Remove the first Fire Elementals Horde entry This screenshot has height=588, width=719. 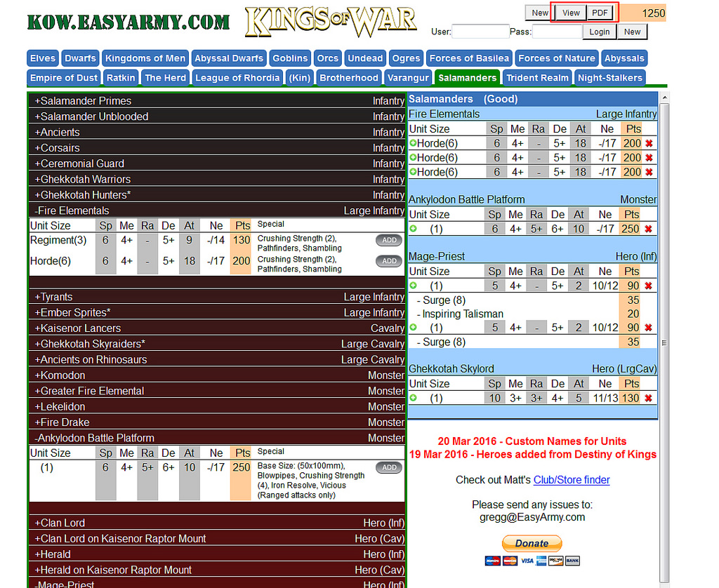pyautogui.click(x=649, y=144)
